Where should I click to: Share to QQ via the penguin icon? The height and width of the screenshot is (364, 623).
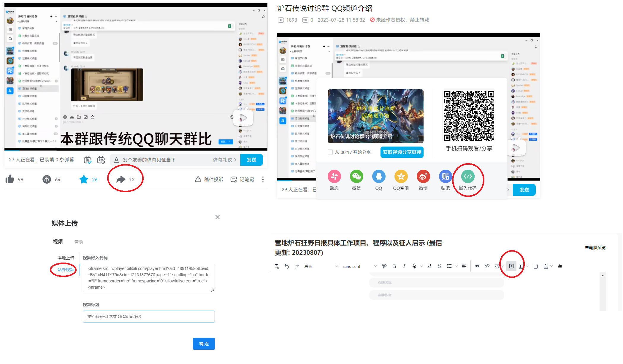click(x=379, y=176)
